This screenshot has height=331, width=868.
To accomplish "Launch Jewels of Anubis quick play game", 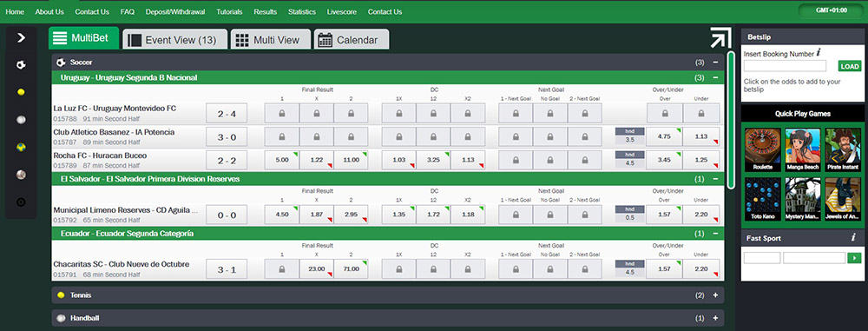I will [x=843, y=200].
